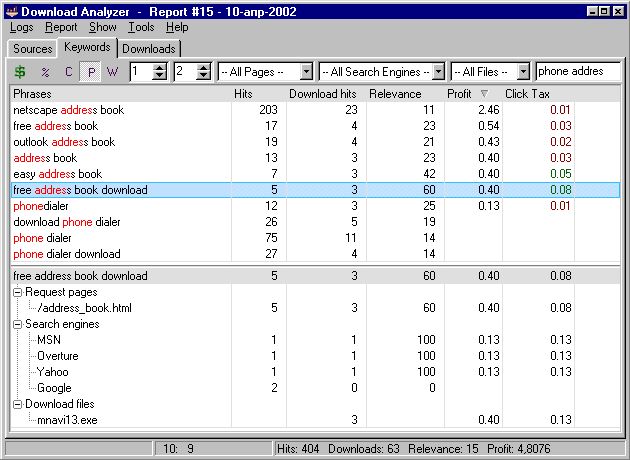Collapse the Search engines tree node
This screenshot has width=630, height=460.
pos(17,324)
